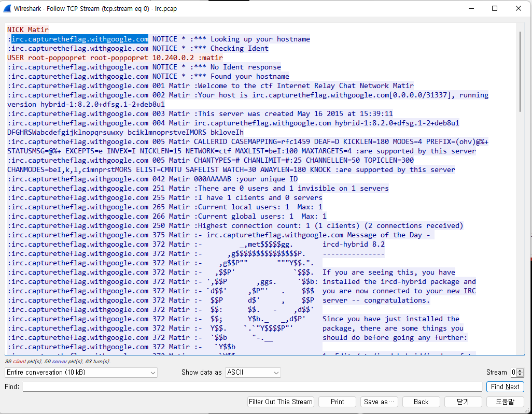Click the 'USER root-poppopret' client line
Image resolution: width=532 pixels, height=414 pixels.
click(x=115, y=58)
